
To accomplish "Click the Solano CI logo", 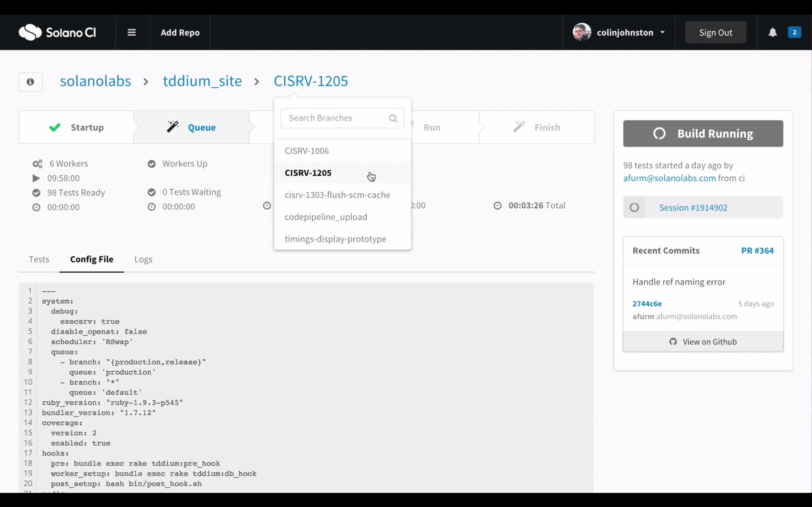I will point(58,32).
